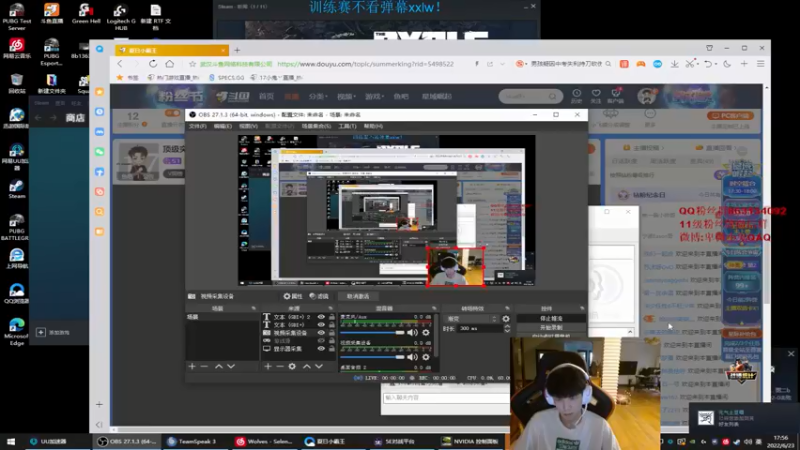Open 属性 properties of selected source
The height and width of the screenshot is (450, 800).
pos(293,296)
